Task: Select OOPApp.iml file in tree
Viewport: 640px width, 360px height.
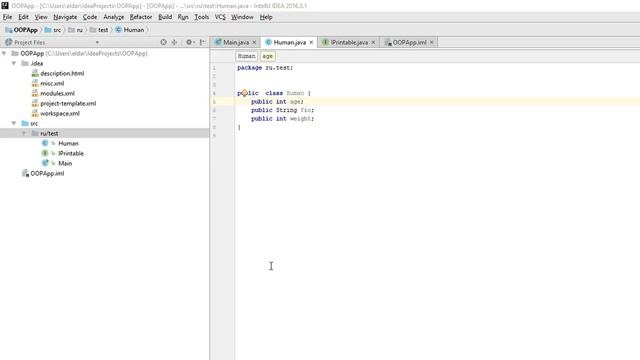Action: 47,173
